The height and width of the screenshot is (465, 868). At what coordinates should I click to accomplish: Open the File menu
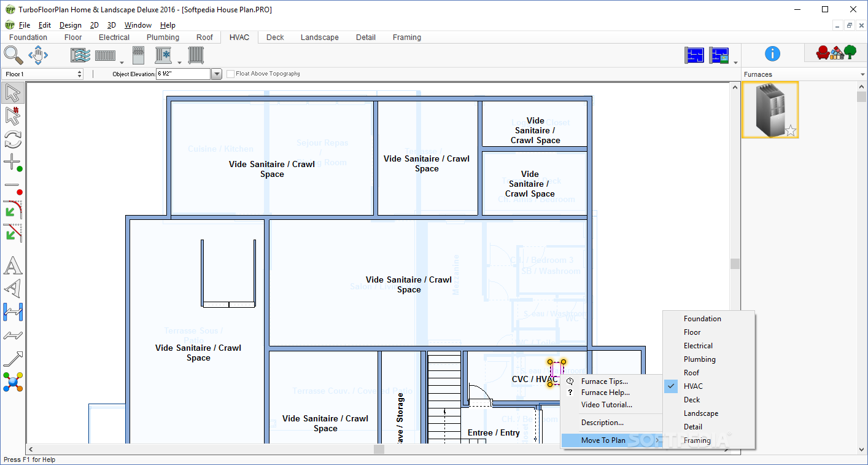25,25
